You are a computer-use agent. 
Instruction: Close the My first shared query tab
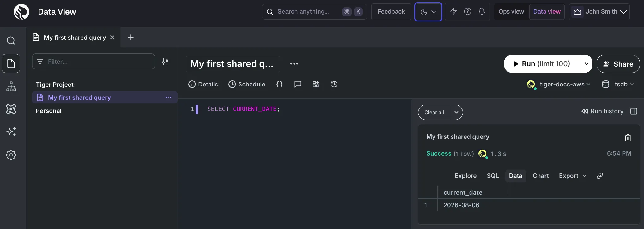pyautogui.click(x=112, y=38)
